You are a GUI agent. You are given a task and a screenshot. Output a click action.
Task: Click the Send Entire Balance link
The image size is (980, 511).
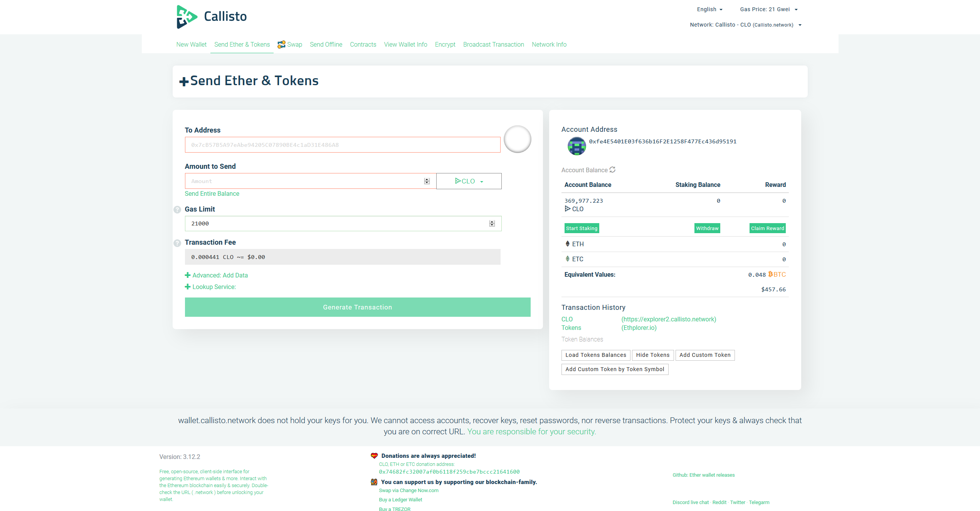click(x=212, y=193)
